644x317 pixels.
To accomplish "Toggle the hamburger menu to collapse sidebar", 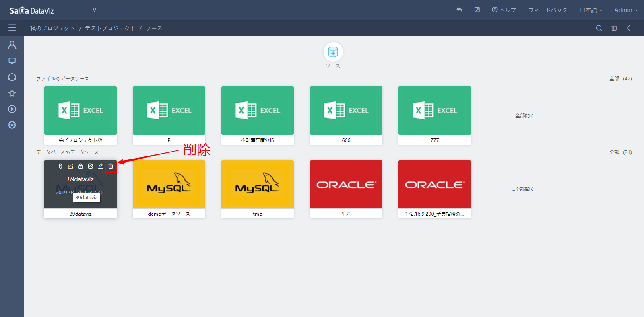I will 12,28.
